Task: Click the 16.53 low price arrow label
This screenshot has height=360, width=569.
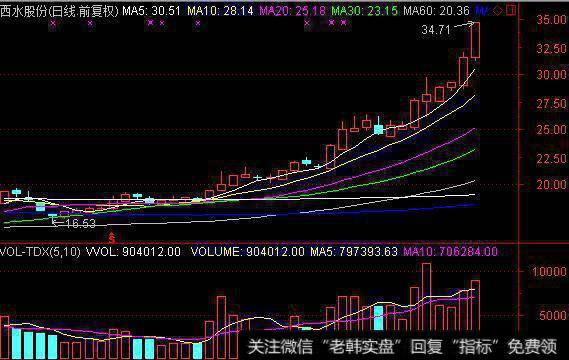Action: (x=74, y=222)
